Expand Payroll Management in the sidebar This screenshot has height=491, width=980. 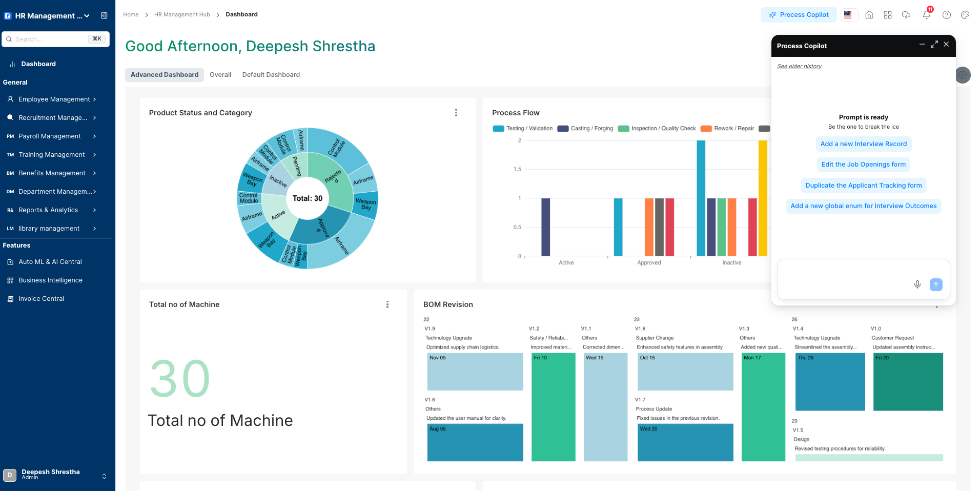(49, 136)
